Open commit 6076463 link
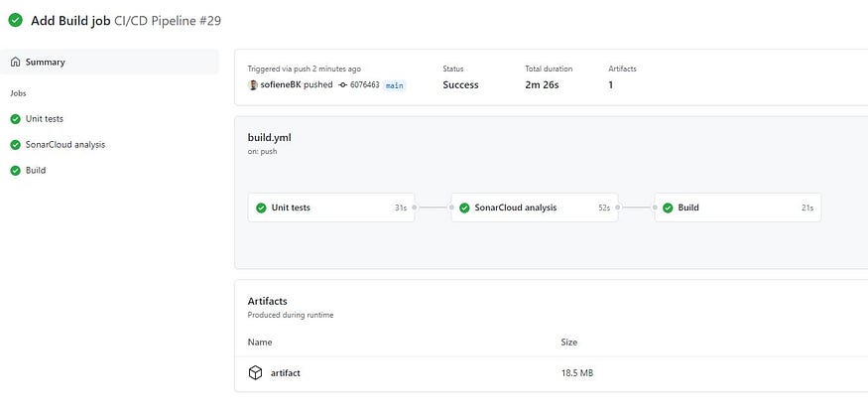 pyautogui.click(x=364, y=85)
